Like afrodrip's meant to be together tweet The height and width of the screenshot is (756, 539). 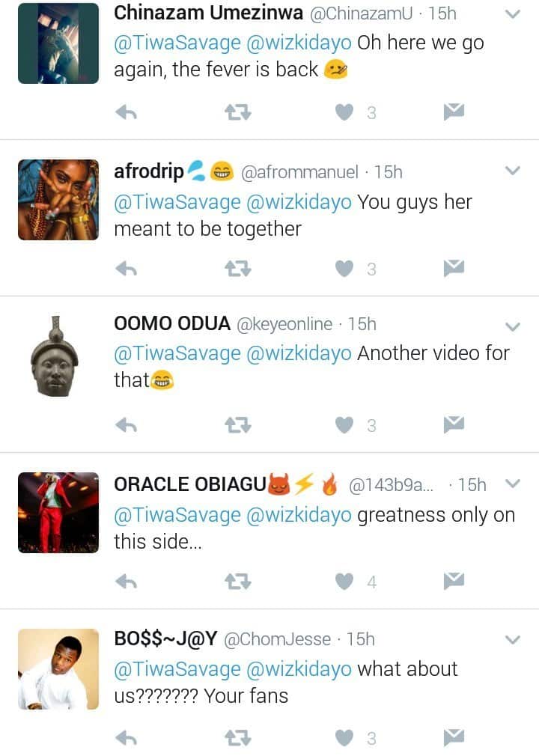coord(344,269)
